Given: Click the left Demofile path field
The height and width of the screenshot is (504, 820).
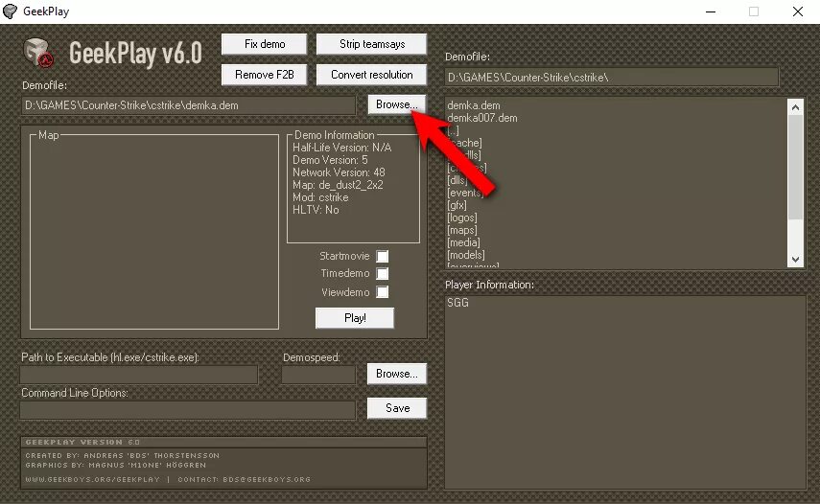Looking at the screenshot, I should coord(189,105).
